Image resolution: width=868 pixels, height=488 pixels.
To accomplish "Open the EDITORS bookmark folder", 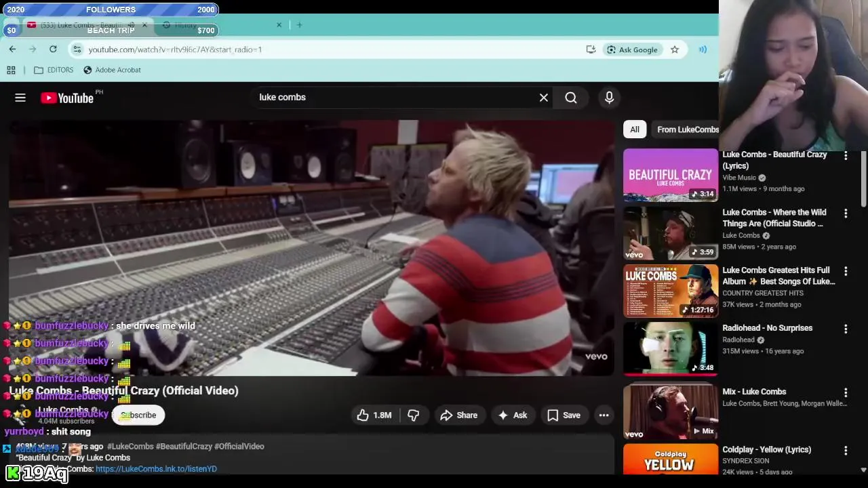I will point(54,70).
